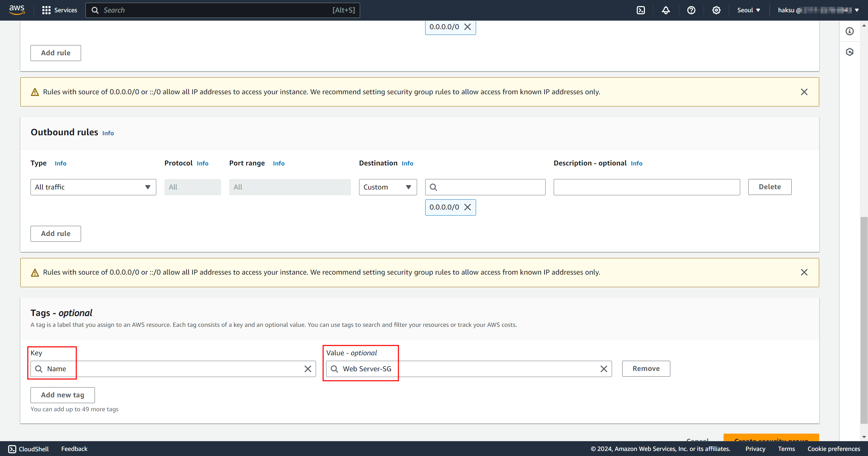Image resolution: width=868 pixels, height=456 pixels.
Task: Click the Add new tag button
Action: pos(62,395)
